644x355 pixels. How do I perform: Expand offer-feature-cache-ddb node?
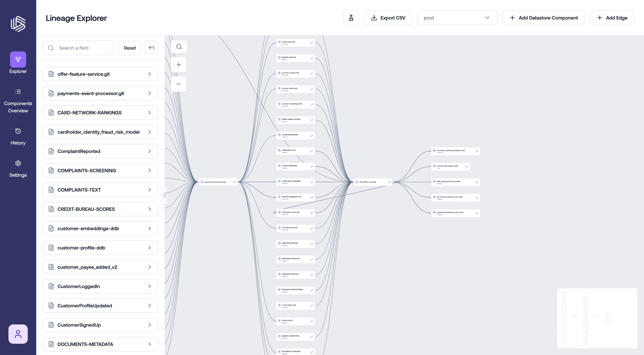click(312, 213)
